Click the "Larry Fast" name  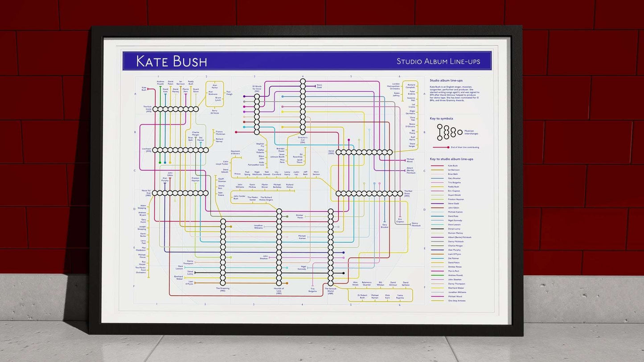click(x=143, y=242)
